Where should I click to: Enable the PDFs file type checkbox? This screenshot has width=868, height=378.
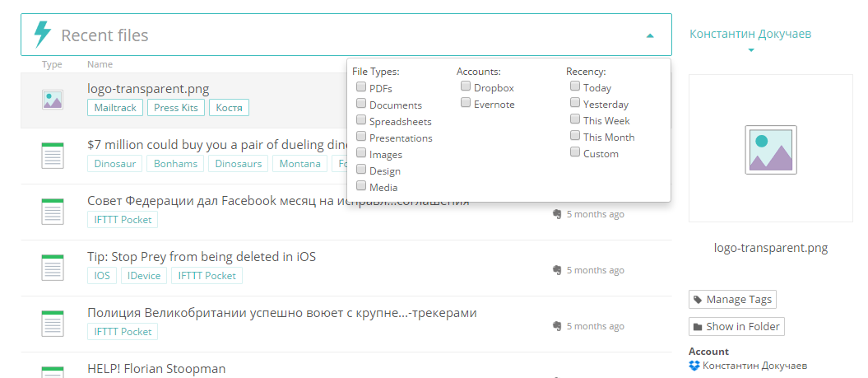(361, 86)
